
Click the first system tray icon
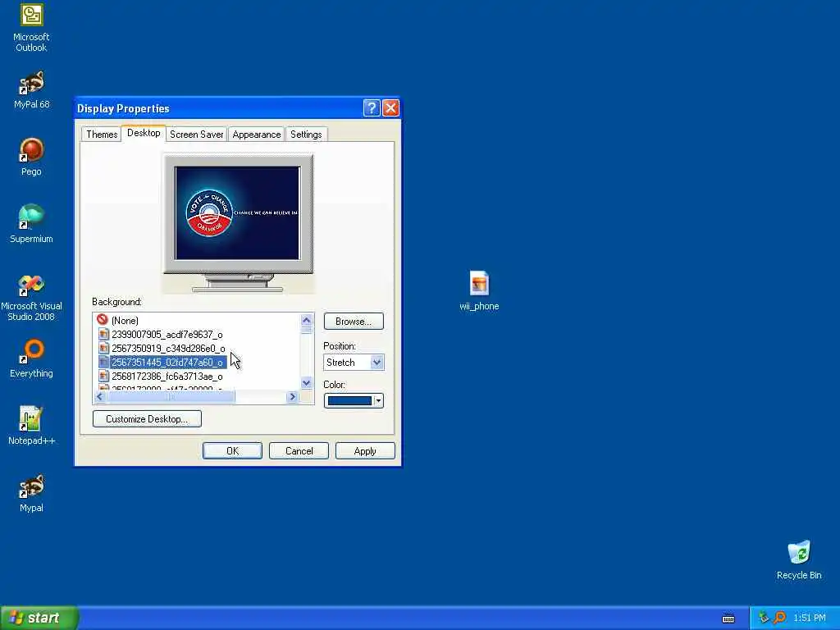click(x=764, y=618)
